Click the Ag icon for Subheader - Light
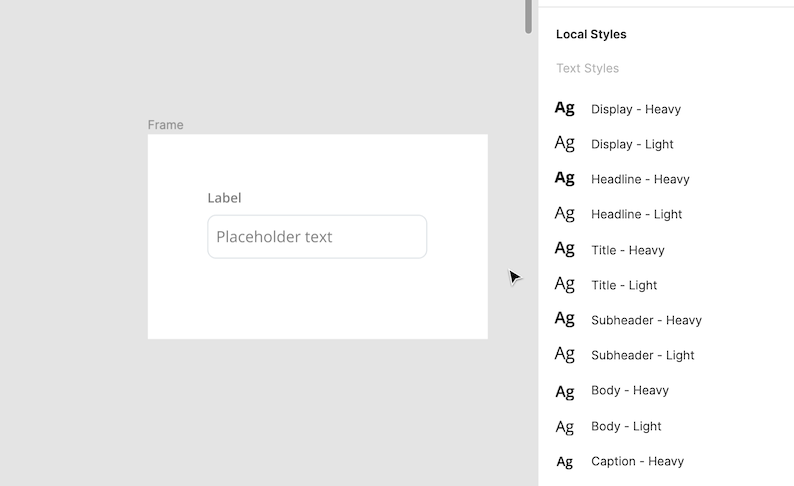 [565, 354]
